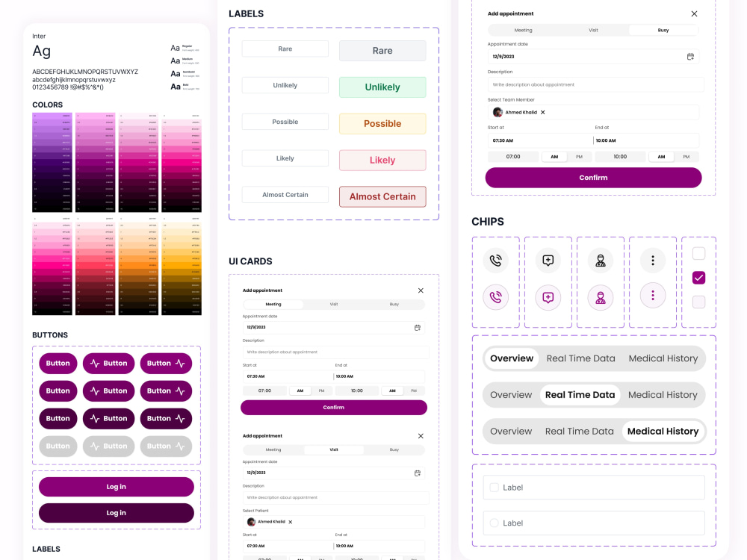The height and width of the screenshot is (560, 747).
Task: Click the pink add-message chip icon
Action: pos(548,297)
